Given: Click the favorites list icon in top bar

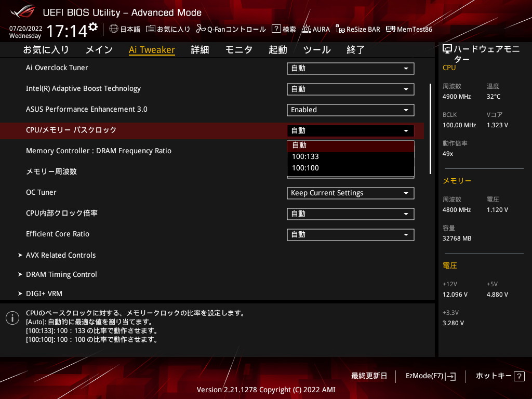Looking at the screenshot, I should 150,29.
